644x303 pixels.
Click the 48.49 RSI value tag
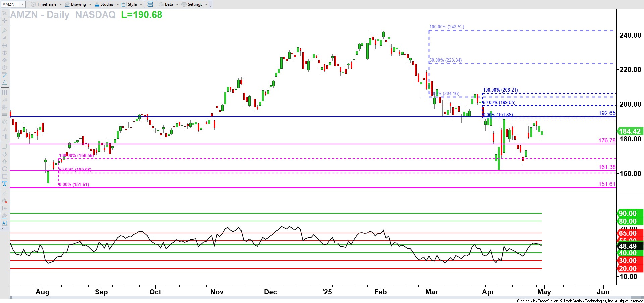[630, 246]
